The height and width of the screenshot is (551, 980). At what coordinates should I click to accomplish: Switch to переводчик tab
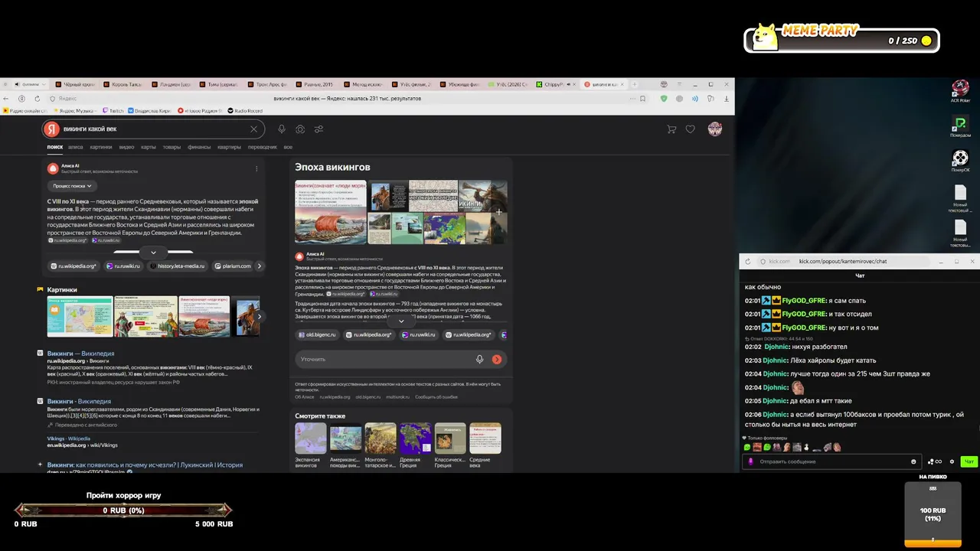pos(263,147)
